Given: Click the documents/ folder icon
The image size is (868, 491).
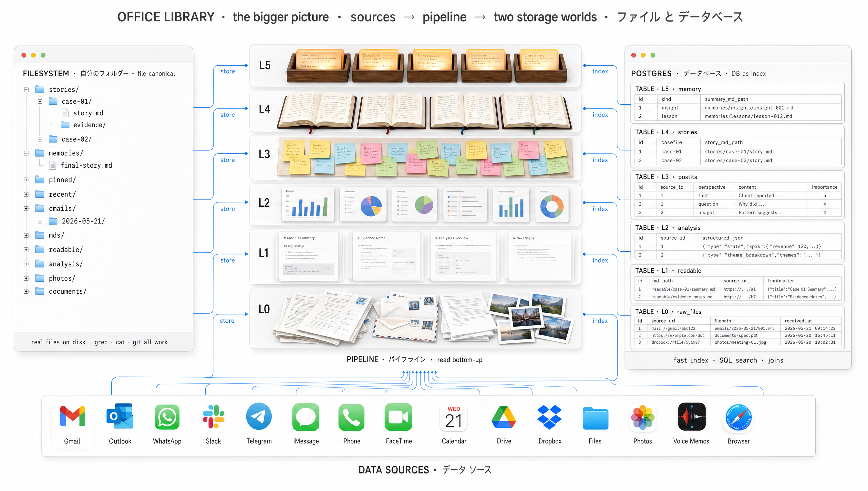Looking at the screenshot, I should coord(40,291).
